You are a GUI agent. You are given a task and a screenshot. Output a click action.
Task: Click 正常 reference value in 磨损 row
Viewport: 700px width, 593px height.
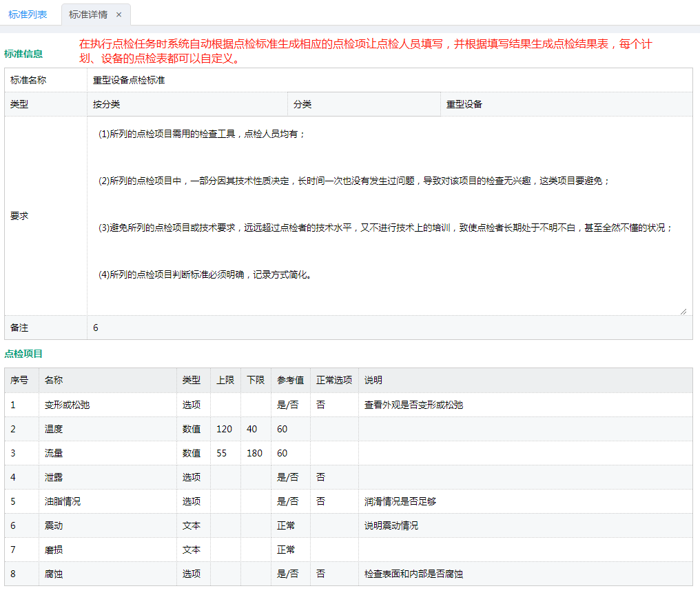[286, 550]
